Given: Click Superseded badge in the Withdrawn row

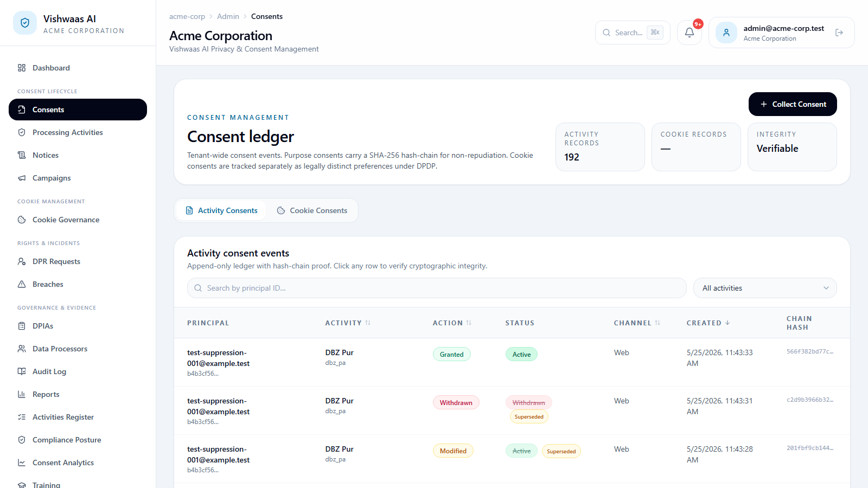Looking at the screenshot, I should point(529,416).
